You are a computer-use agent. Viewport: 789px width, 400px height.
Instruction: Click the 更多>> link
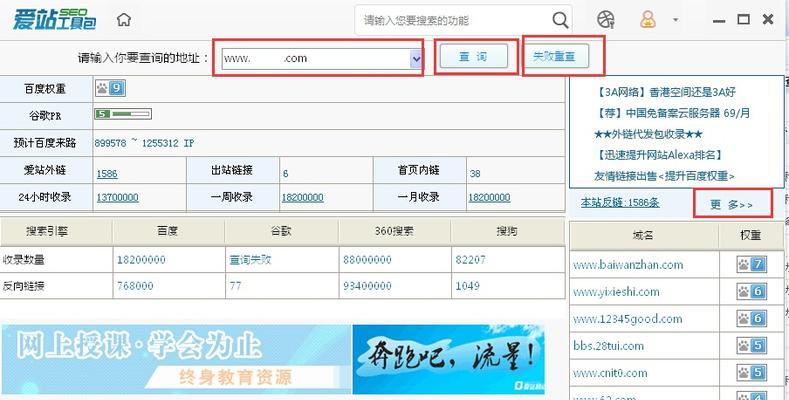pyautogui.click(x=731, y=205)
